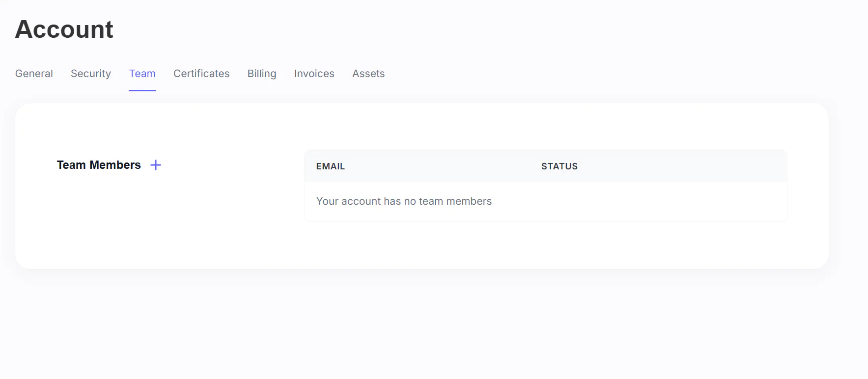Click the Team Members heading

(x=99, y=165)
